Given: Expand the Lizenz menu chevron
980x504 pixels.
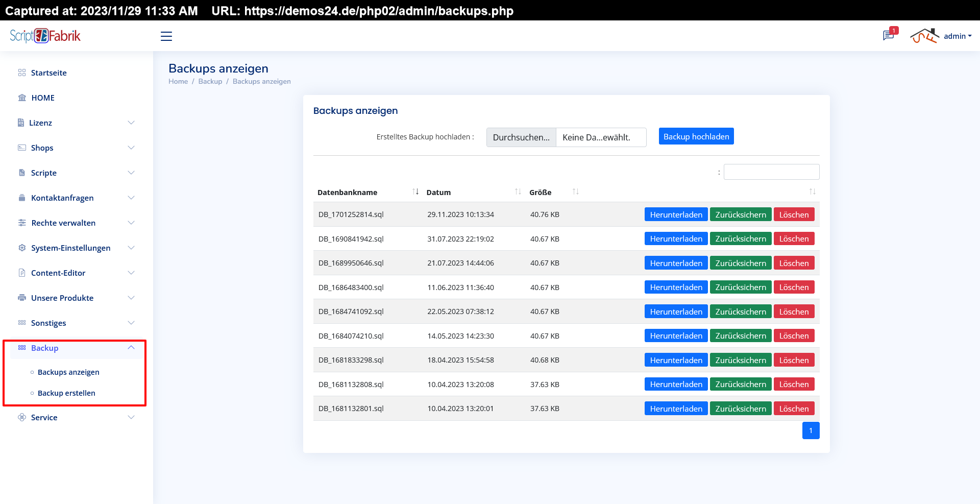Looking at the screenshot, I should [131, 123].
